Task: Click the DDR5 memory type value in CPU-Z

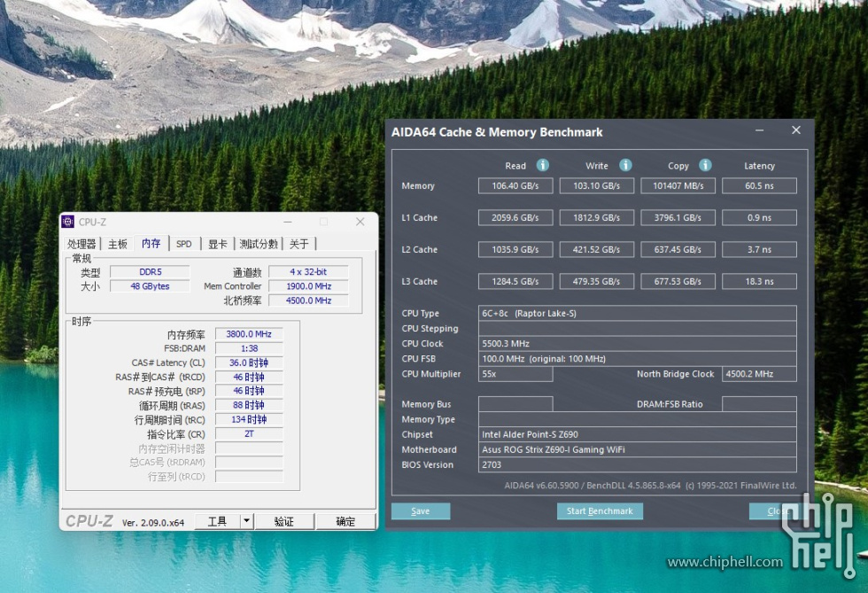Action: point(150,272)
